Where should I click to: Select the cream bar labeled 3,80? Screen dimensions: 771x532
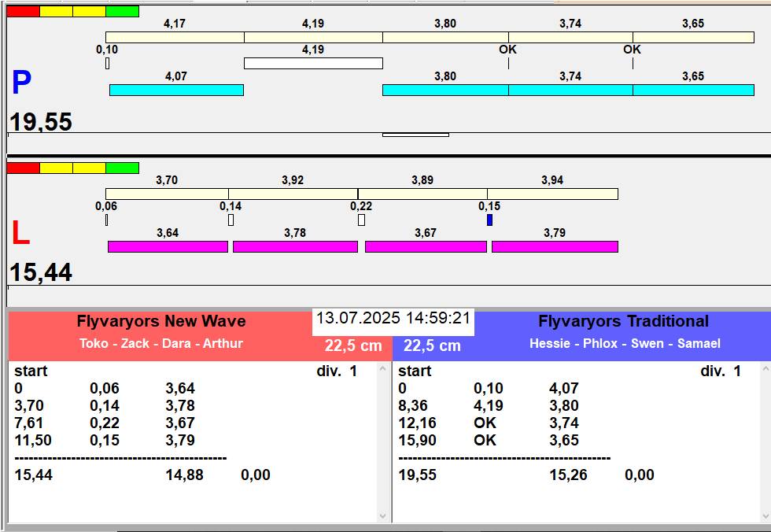pos(446,37)
